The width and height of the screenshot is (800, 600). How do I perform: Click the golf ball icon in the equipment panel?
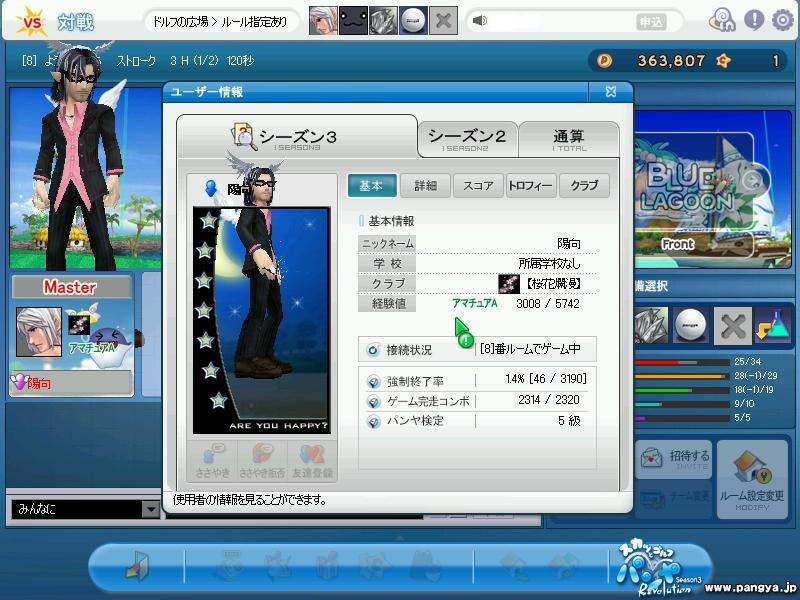coord(692,325)
